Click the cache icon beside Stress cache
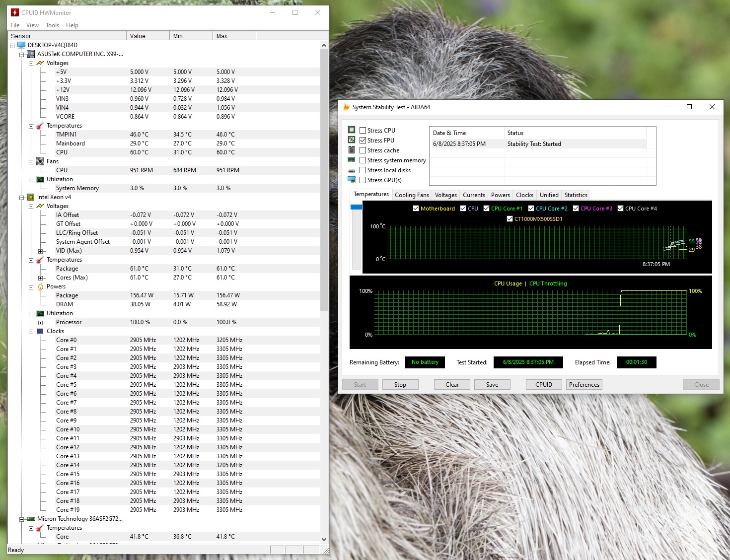Viewport: 730px width, 560px height. (352, 150)
